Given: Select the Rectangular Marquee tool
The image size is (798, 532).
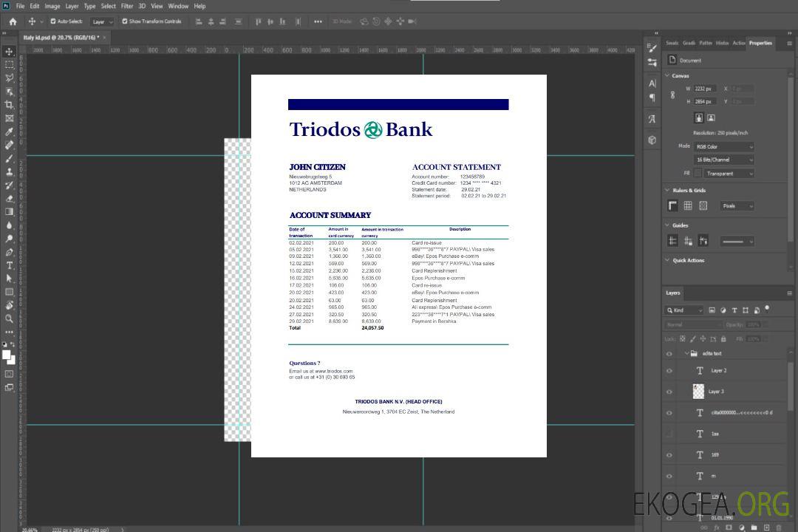Looking at the screenshot, I should click(x=9, y=65).
